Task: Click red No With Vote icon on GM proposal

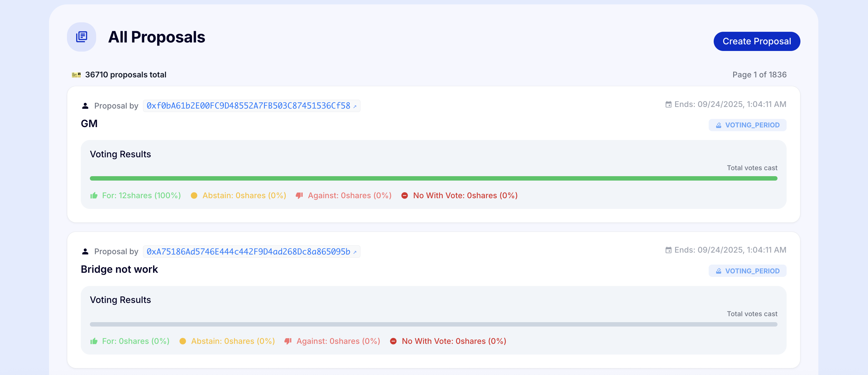Action: pos(405,196)
